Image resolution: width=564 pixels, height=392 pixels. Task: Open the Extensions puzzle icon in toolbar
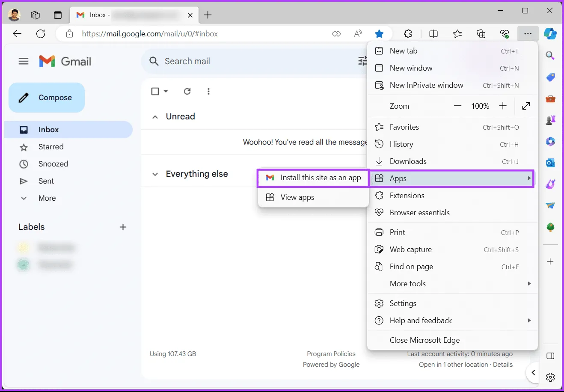tap(408, 34)
